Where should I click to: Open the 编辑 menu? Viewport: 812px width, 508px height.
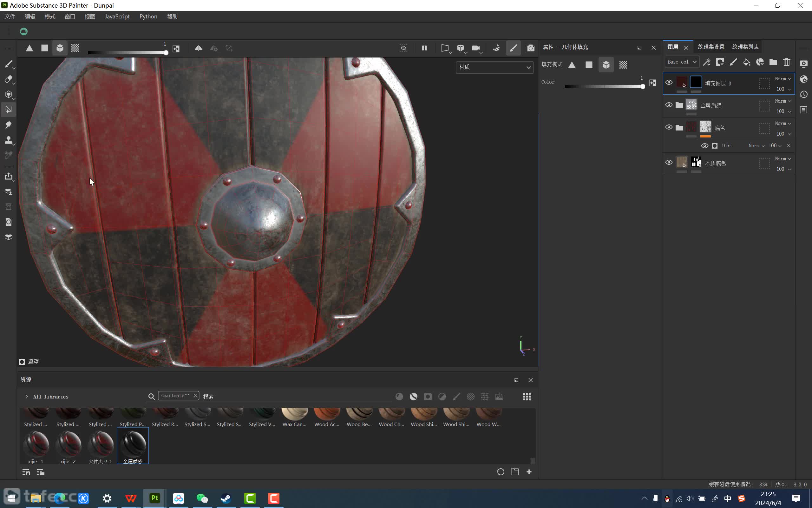coord(30,17)
